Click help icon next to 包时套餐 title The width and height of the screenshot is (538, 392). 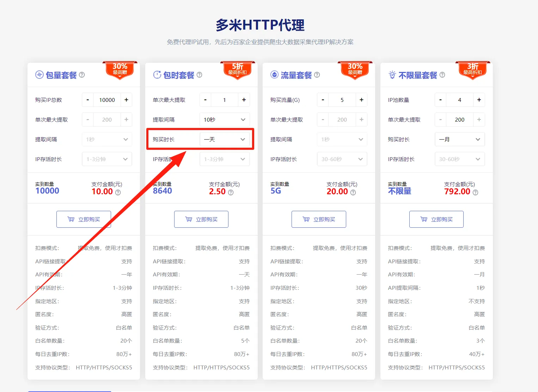(200, 75)
